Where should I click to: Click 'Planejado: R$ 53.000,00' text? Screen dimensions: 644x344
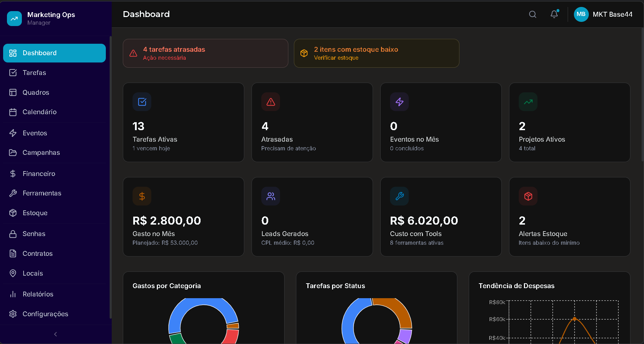point(165,243)
